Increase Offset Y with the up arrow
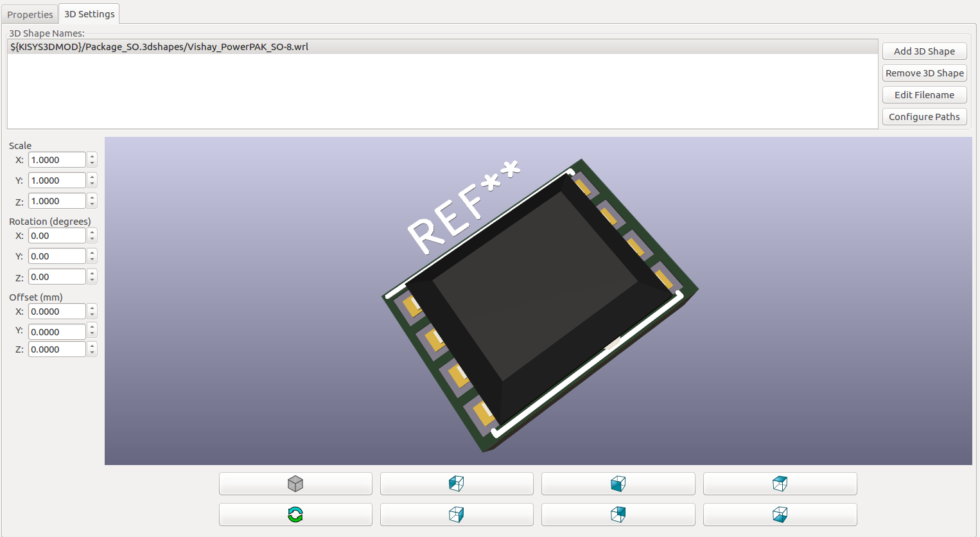Image resolution: width=980 pixels, height=537 pixels. pos(92,328)
